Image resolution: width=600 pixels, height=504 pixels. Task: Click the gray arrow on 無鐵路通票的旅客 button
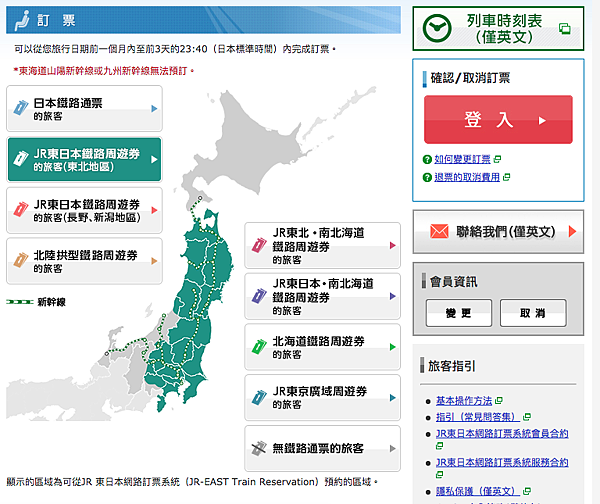(393, 449)
